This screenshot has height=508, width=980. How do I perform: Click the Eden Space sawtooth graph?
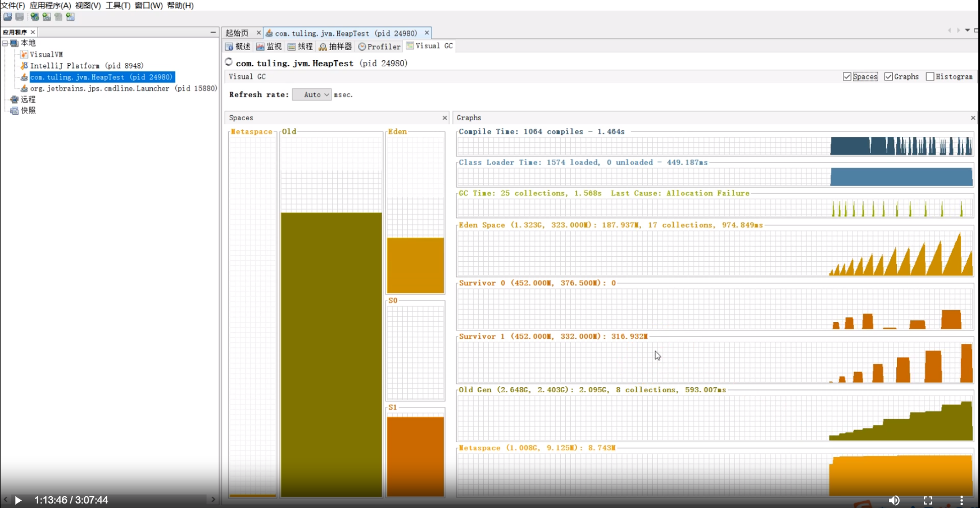point(715,253)
